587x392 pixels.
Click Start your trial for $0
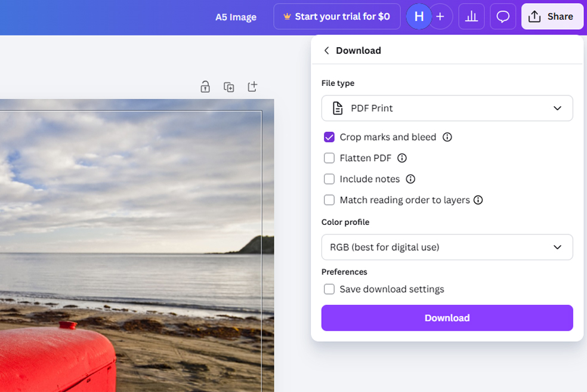click(x=336, y=16)
